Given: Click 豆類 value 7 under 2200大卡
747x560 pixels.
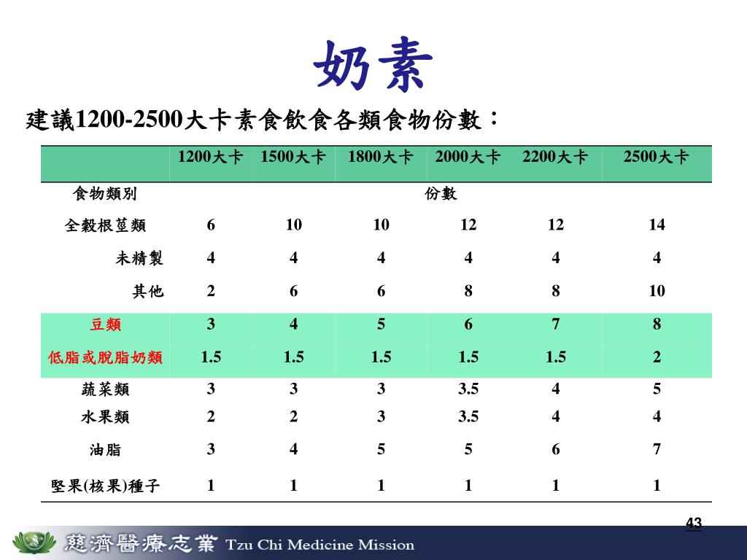Looking at the screenshot, I should [x=555, y=324].
